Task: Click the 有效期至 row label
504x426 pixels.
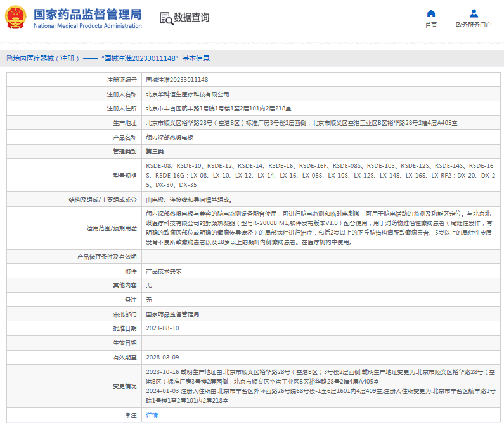Action: coord(125,358)
